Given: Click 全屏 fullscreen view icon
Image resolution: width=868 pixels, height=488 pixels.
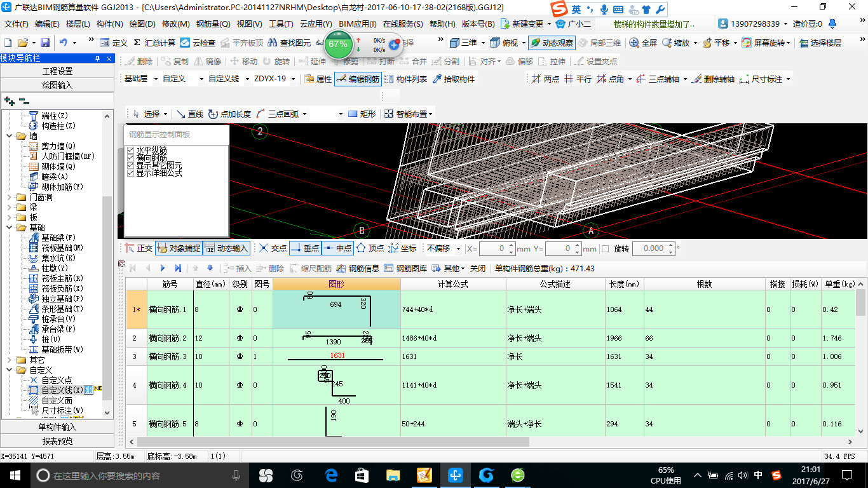Looking at the screenshot, I should 643,43.
